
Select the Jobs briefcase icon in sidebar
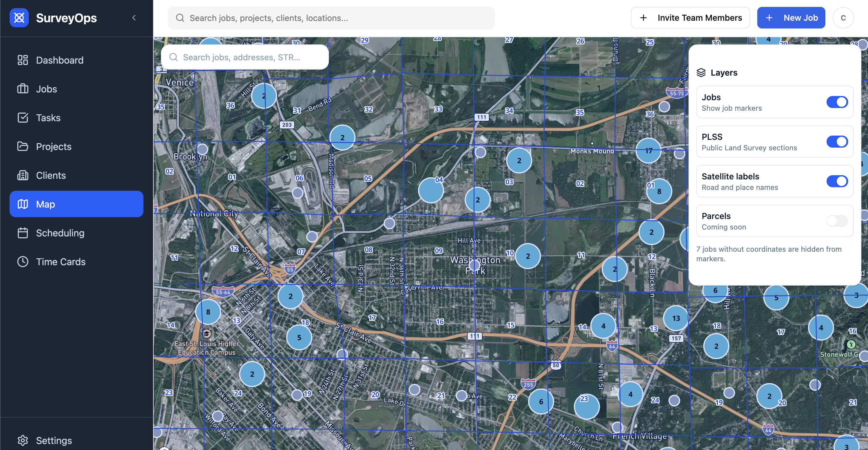tap(23, 88)
